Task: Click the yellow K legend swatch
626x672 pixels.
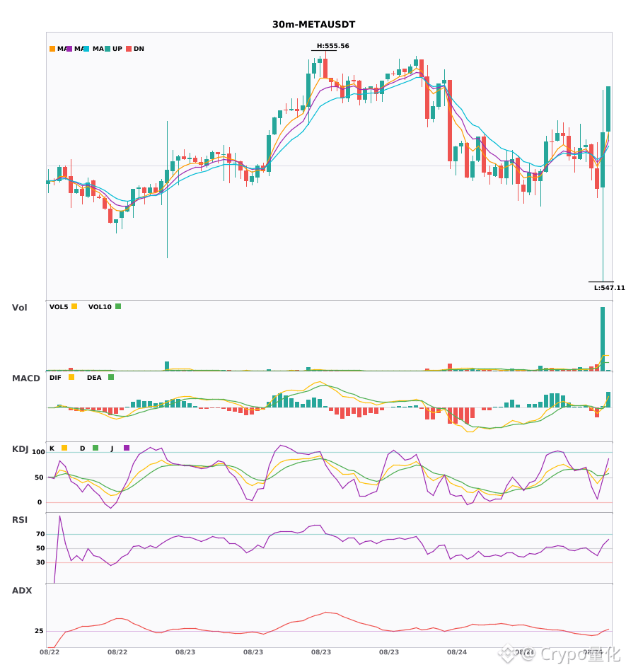Action: click(64, 448)
